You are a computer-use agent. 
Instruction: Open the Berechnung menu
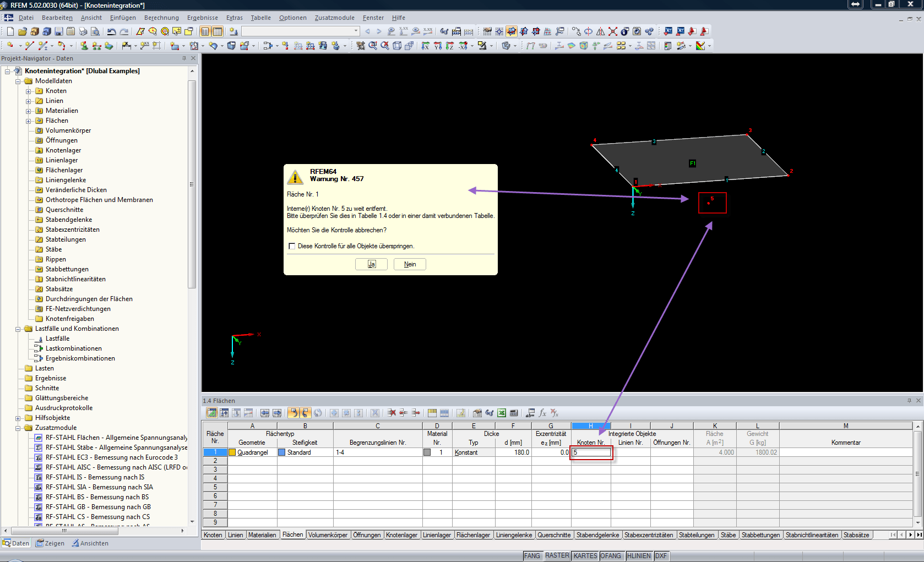pos(161,18)
